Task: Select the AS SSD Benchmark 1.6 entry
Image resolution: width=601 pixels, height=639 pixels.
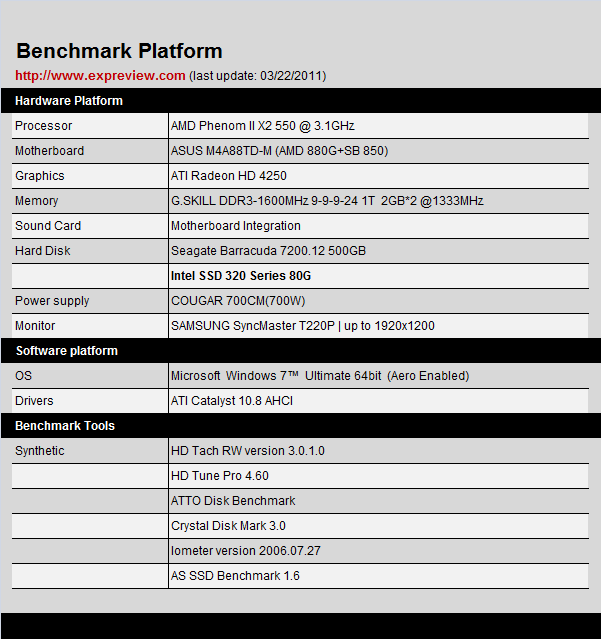Action: pyautogui.click(x=235, y=576)
